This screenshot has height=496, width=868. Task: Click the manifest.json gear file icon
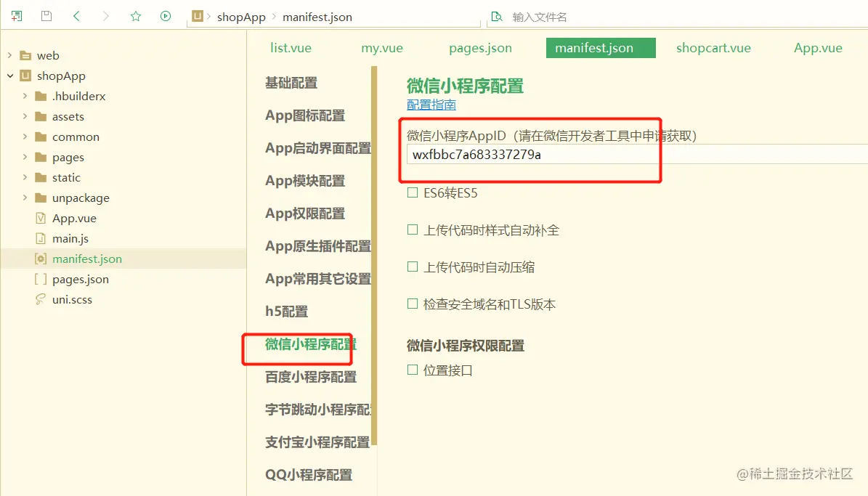click(x=41, y=259)
